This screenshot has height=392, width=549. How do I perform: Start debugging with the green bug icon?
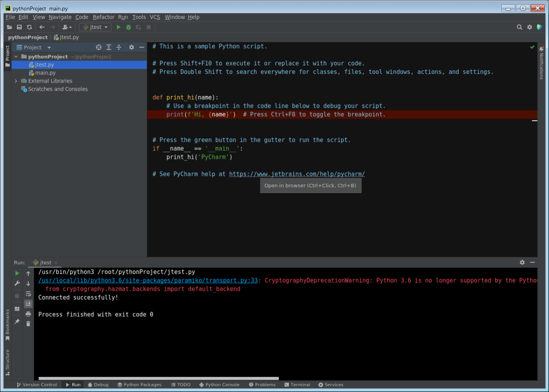click(129, 27)
